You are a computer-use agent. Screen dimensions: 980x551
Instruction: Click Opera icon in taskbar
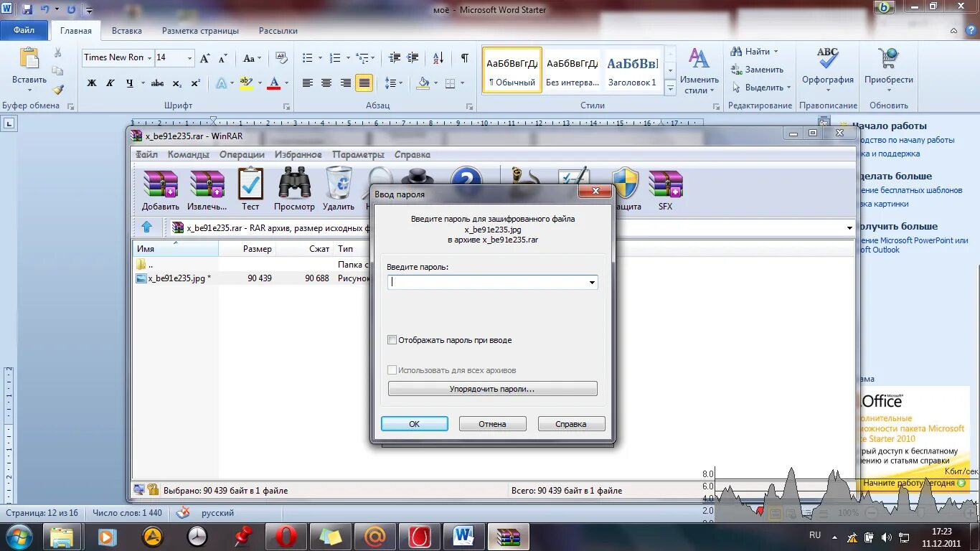pyautogui.click(x=286, y=536)
